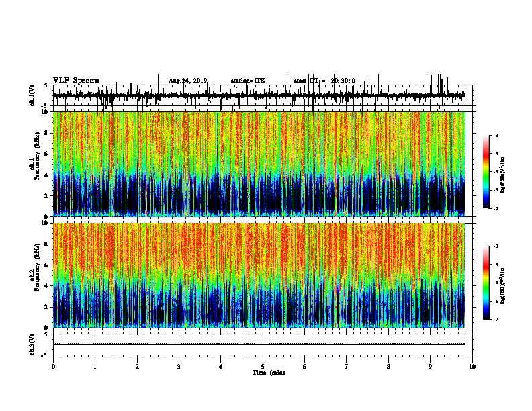Click time-axis tick label "8"
Screen dimensions: 532x411
388,367
